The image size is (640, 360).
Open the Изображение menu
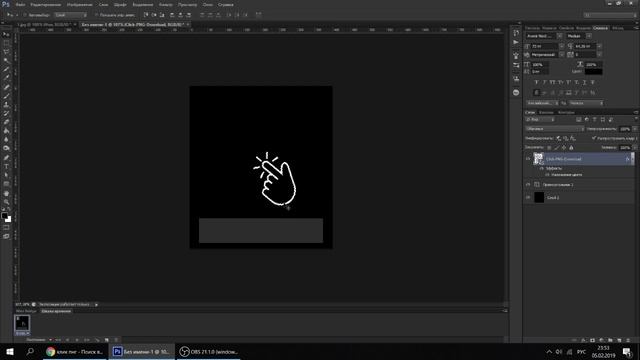pyautogui.click(x=79, y=4)
